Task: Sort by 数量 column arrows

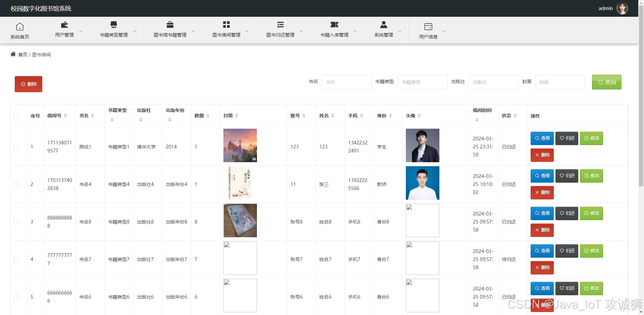Action: (x=208, y=116)
